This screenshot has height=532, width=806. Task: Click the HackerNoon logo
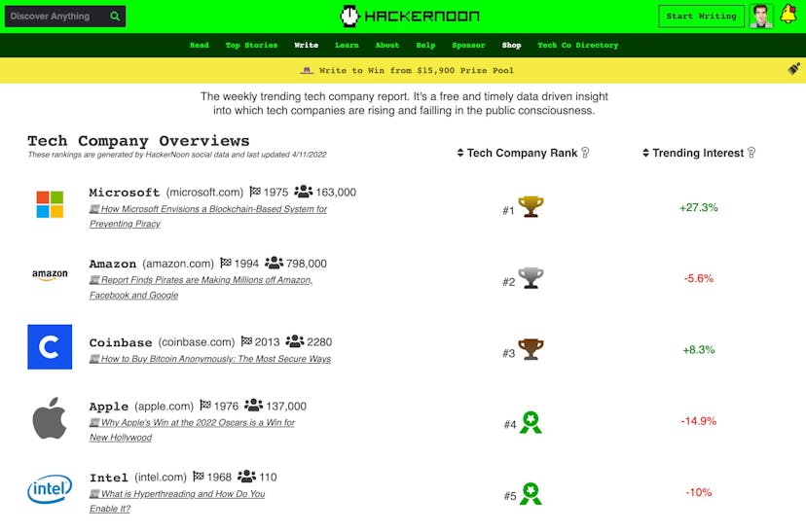pos(410,16)
